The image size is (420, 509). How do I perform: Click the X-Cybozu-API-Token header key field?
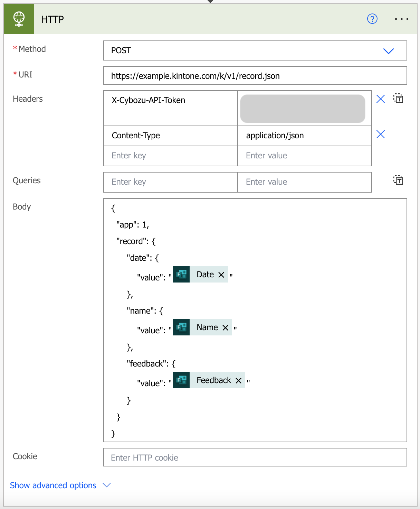(x=171, y=108)
